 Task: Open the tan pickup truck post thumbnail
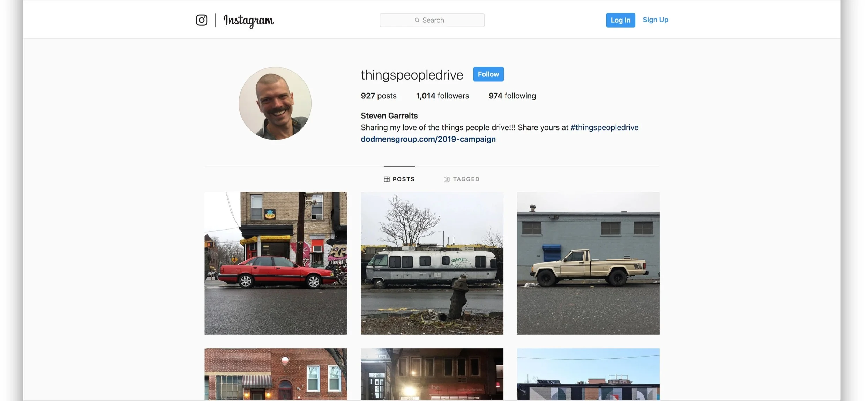[x=588, y=263]
